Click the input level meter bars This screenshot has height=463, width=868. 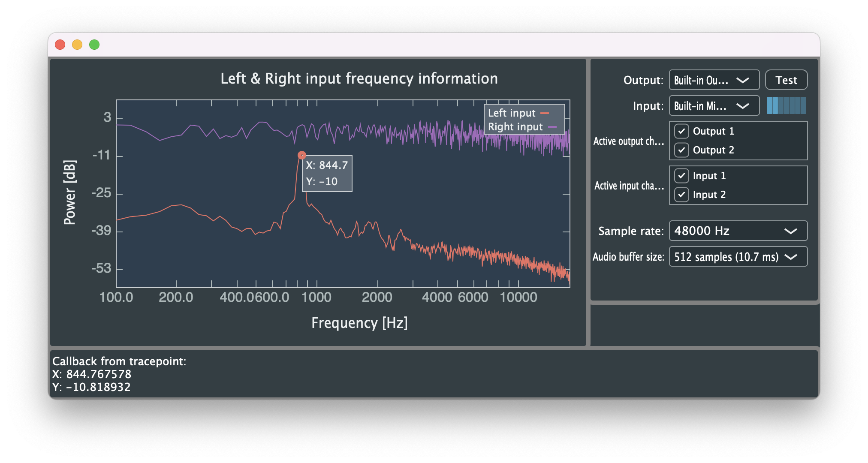tap(786, 105)
